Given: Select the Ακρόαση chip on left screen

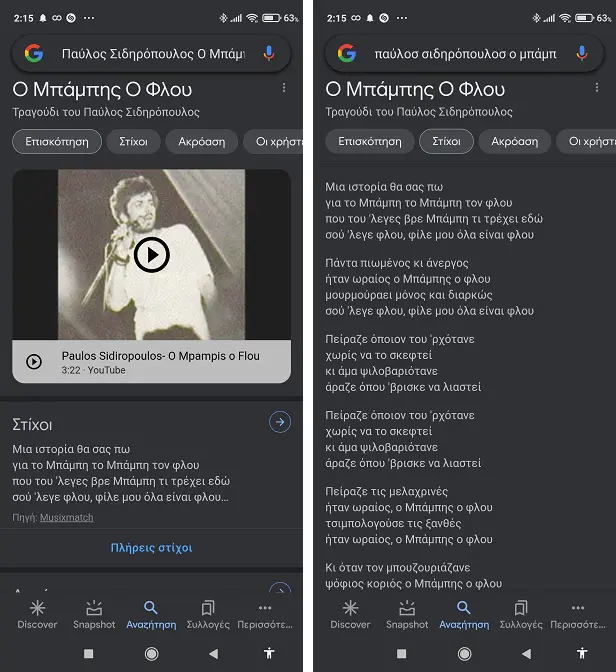Looking at the screenshot, I should (201, 141).
